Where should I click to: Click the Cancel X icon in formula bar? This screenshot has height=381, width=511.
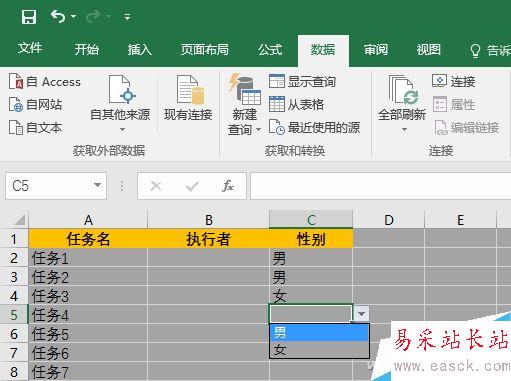[x=156, y=186]
